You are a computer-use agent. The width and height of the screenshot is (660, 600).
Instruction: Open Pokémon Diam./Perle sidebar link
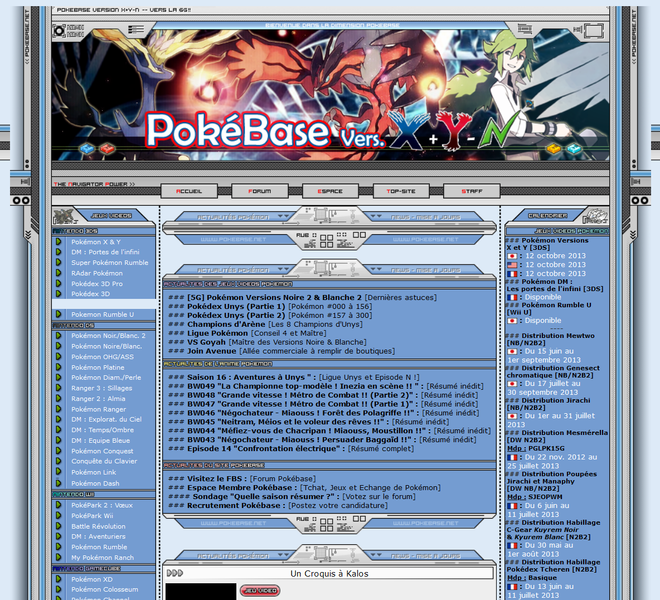tap(106, 377)
